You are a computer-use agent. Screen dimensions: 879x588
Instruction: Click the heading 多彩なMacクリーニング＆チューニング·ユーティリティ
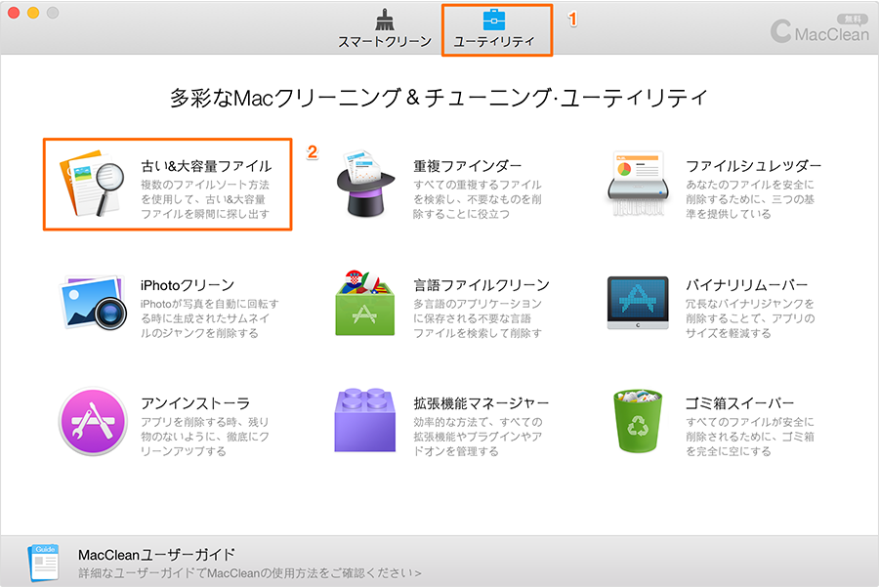point(439,98)
